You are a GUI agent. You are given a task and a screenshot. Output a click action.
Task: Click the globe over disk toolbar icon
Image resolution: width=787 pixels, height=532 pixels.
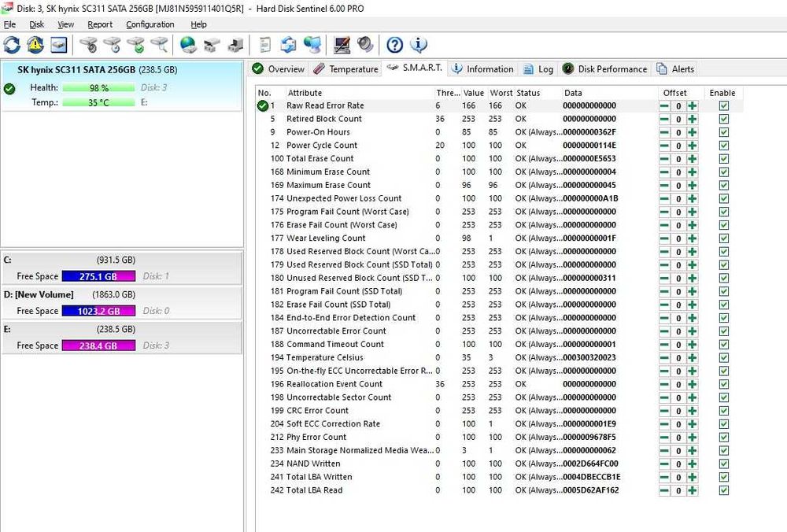coord(188,45)
